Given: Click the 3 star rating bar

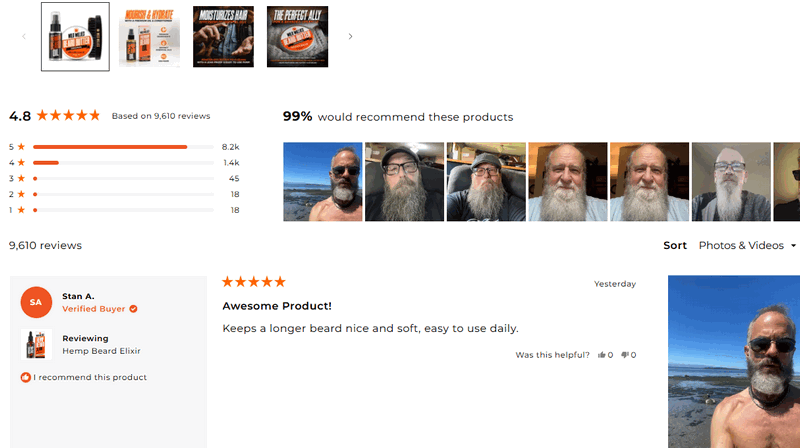Looking at the screenshot, I should [x=122, y=179].
